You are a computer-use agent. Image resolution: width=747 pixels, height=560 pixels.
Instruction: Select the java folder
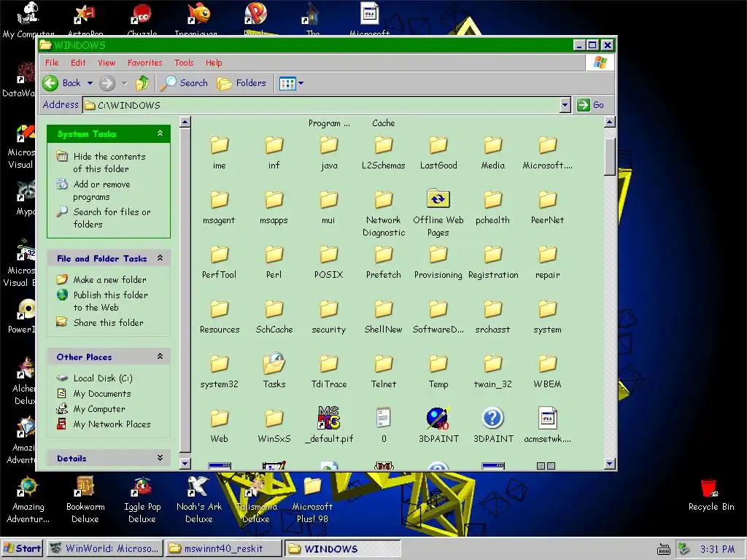pos(329,152)
